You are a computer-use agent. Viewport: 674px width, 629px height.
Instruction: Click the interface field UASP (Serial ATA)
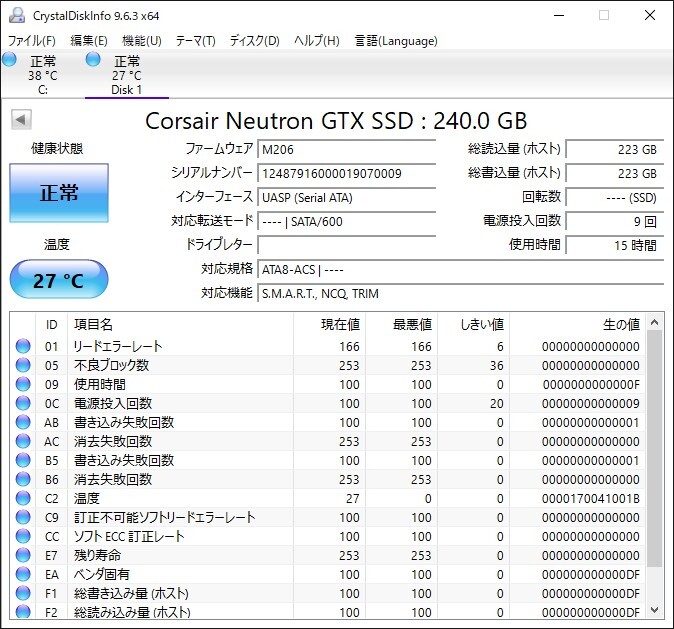click(346, 197)
